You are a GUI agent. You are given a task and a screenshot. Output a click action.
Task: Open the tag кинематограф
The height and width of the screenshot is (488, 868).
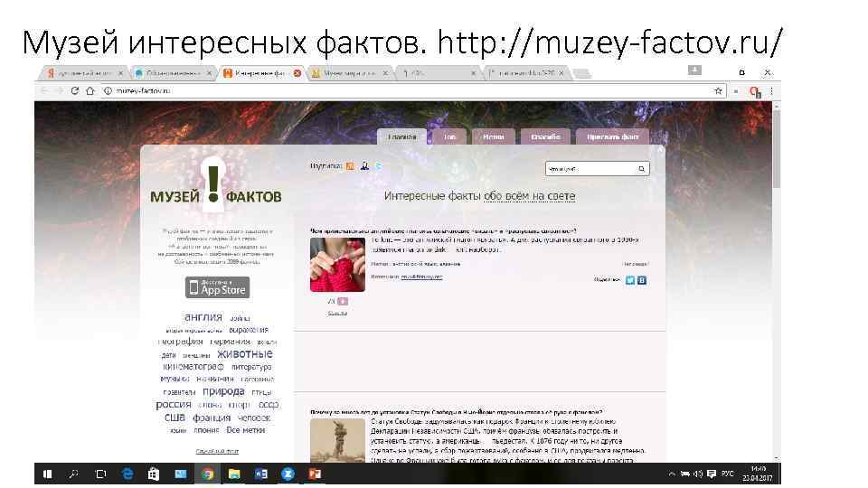[x=193, y=366]
